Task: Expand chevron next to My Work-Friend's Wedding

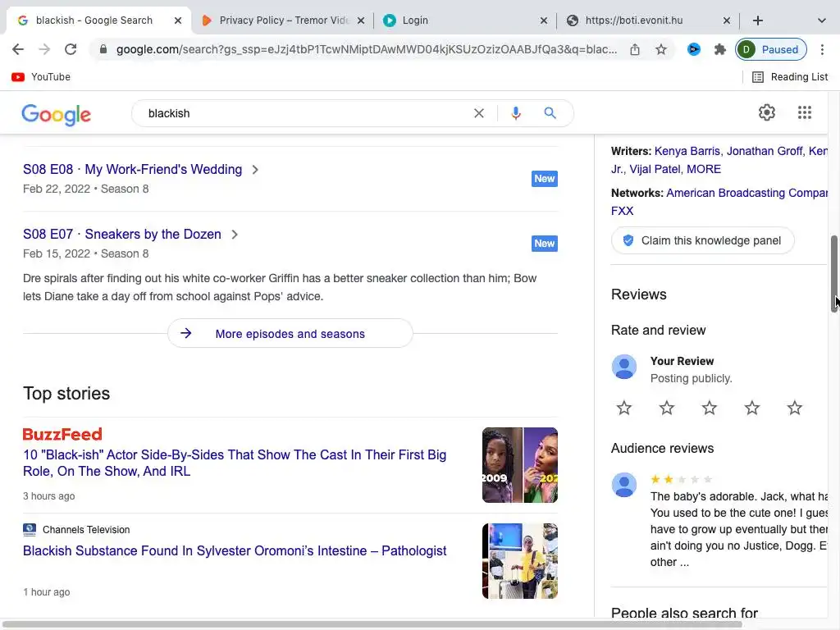Action: 255,170
